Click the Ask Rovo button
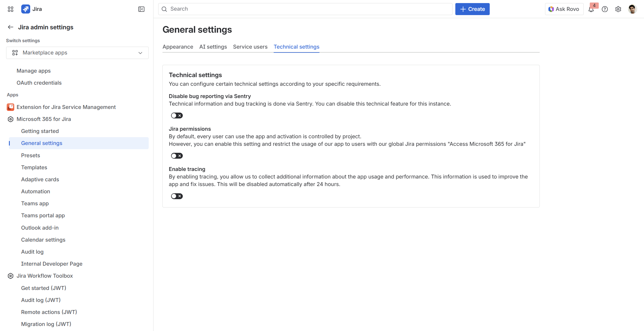The height and width of the screenshot is (331, 644). pyautogui.click(x=564, y=9)
